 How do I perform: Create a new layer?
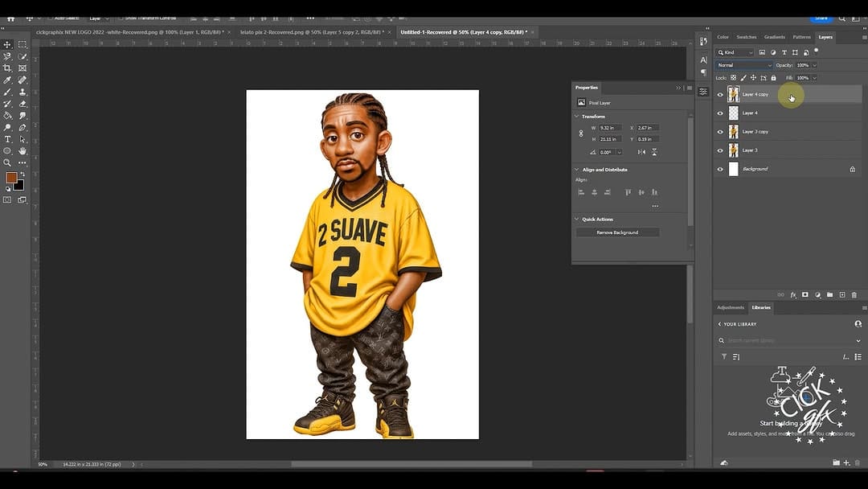pyautogui.click(x=842, y=295)
